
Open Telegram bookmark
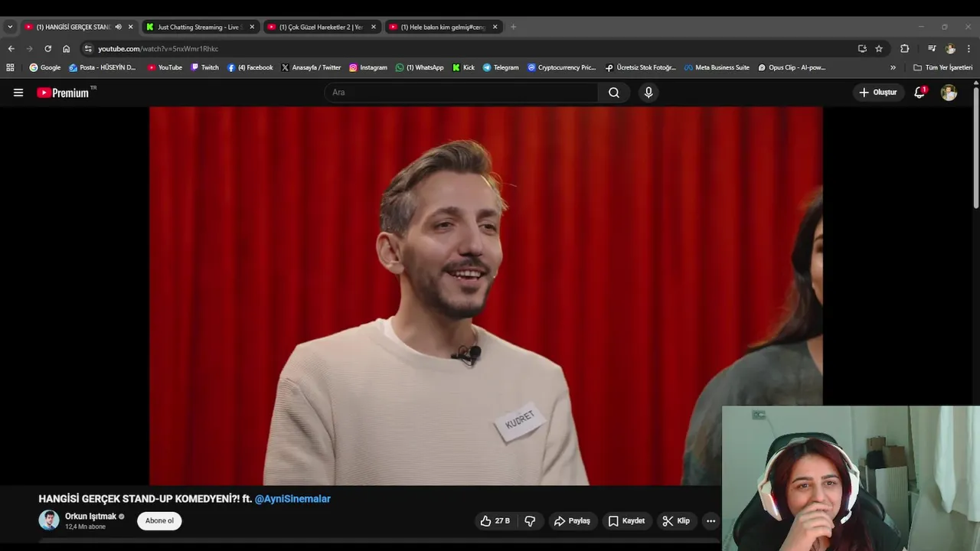(x=501, y=67)
